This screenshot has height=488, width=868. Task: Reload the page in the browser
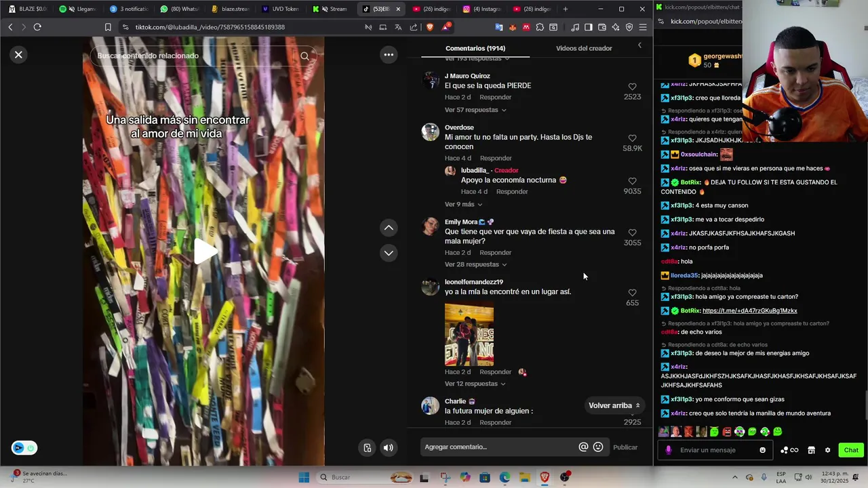[37, 27]
